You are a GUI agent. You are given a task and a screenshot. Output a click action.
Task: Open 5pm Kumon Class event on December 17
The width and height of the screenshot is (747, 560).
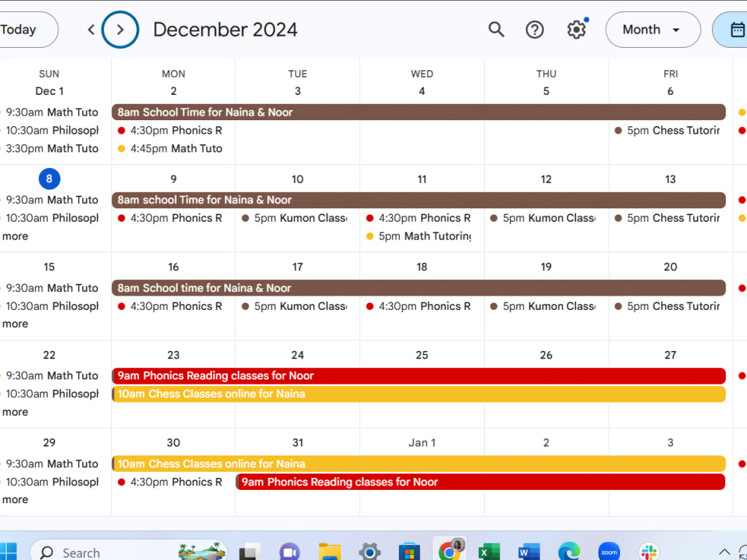(x=294, y=306)
